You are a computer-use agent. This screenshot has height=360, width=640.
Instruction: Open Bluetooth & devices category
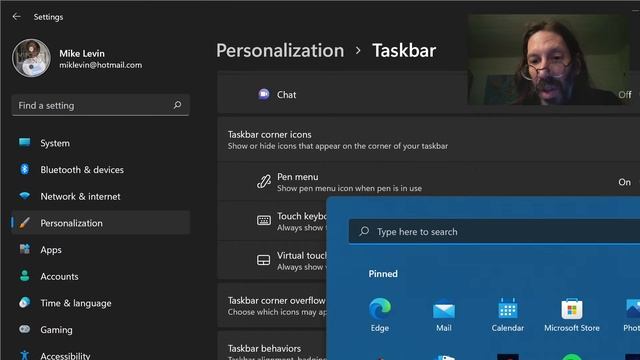click(x=100, y=169)
